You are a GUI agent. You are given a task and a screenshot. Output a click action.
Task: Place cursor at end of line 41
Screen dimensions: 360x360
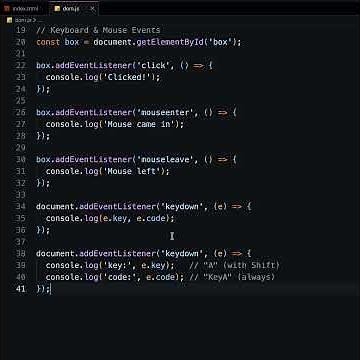point(50,289)
